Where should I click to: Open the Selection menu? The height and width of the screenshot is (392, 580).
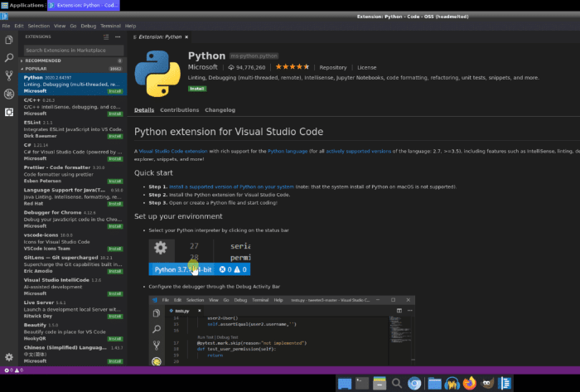38,26
